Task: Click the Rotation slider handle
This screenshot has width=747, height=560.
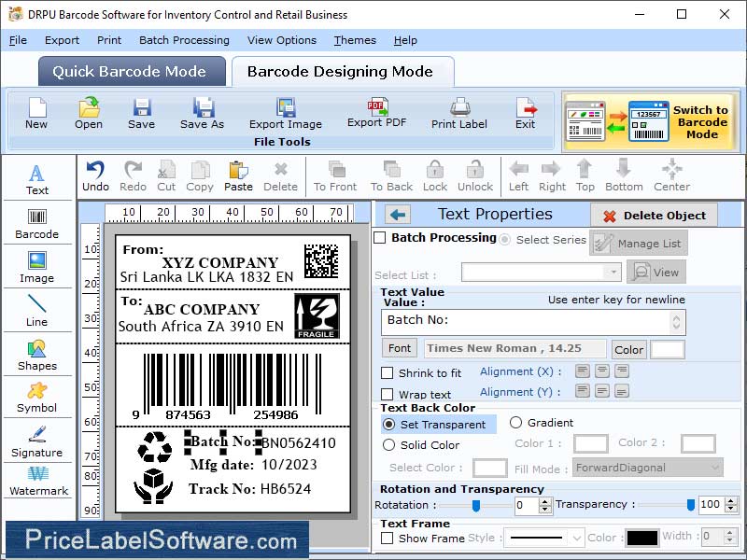Action: tap(475, 506)
